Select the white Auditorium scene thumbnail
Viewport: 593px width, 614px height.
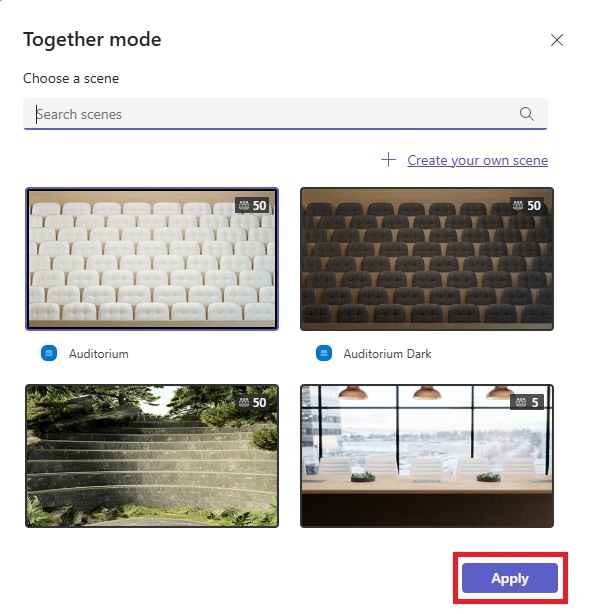152,259
